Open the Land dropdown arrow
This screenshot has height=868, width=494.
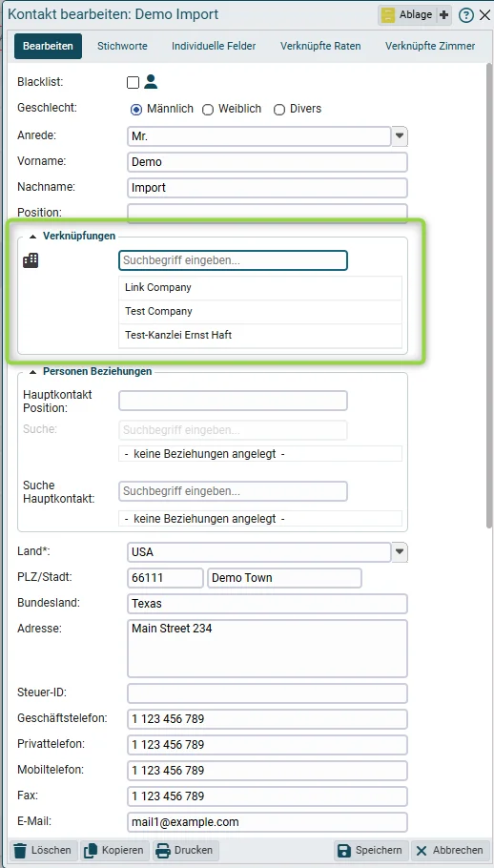(x=400, y=552)
